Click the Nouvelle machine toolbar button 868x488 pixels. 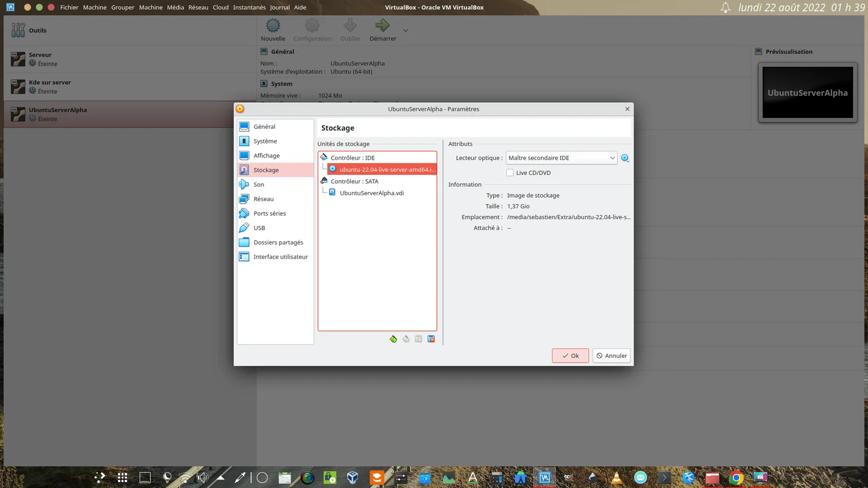coord(273,30)
